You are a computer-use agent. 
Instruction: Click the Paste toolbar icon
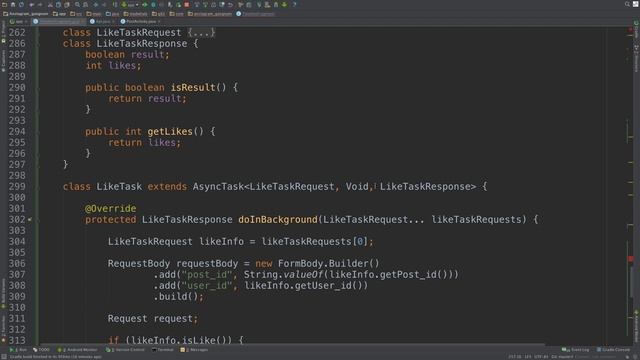67,4
